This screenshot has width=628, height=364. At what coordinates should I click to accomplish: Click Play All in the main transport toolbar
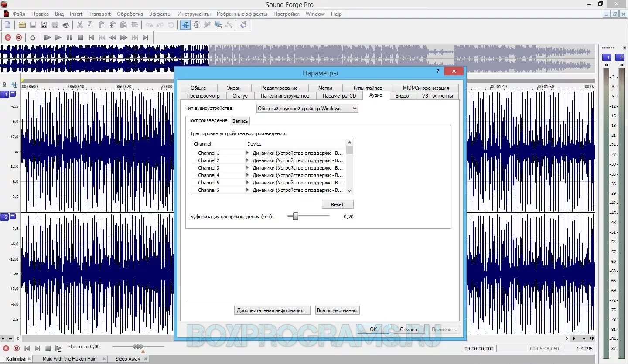(48, 37)
